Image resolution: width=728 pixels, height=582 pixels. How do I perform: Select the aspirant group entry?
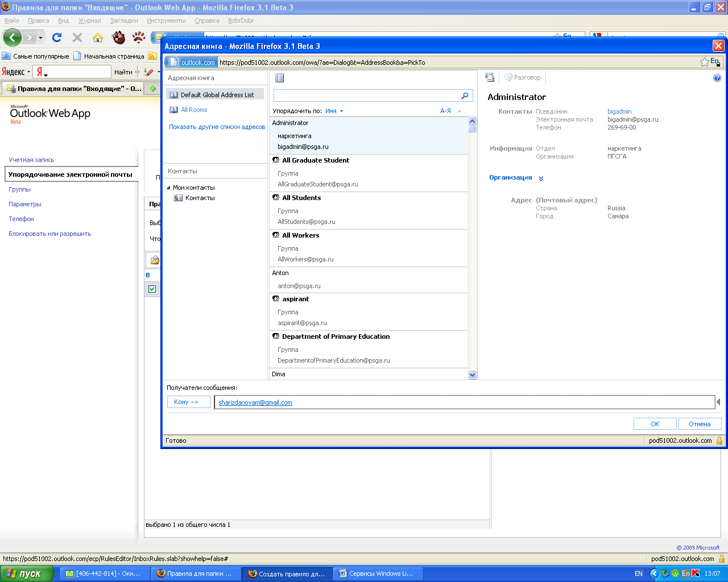[x=369, y=311]
